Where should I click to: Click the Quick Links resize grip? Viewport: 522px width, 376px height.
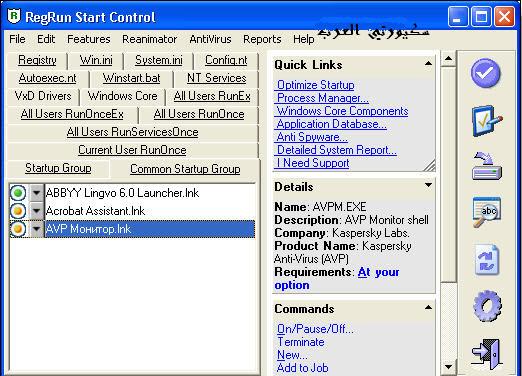tap(429, 166)
